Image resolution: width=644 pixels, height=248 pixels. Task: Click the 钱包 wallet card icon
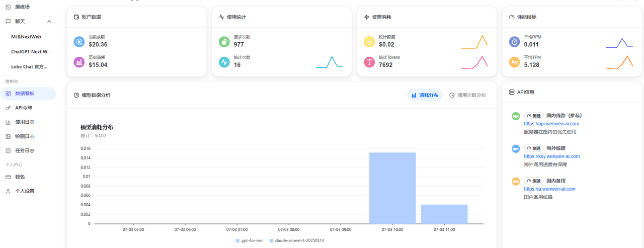(8, 177)
